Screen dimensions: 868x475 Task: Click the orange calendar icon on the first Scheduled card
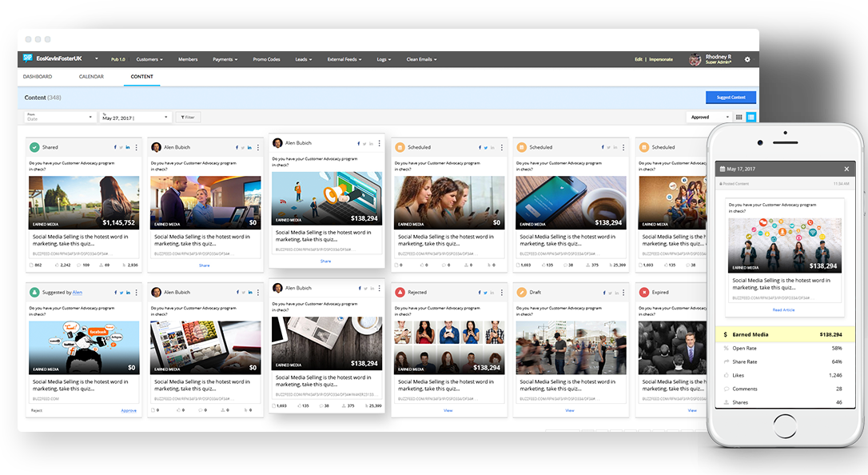pos(400,147)
